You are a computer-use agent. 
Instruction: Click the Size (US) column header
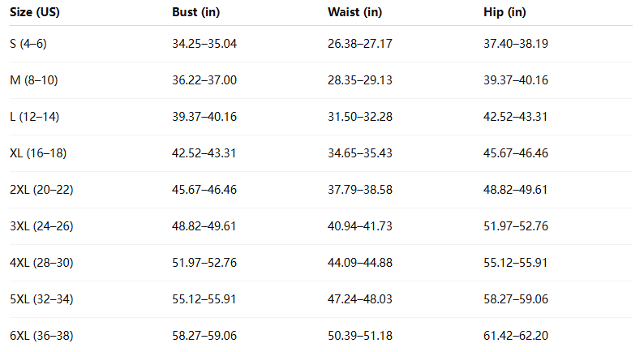point(34,12)
